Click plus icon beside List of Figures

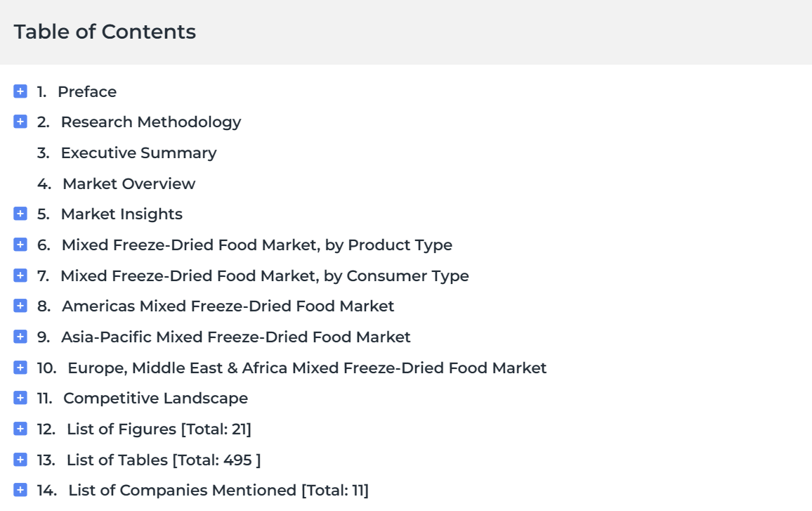[20, 429]
